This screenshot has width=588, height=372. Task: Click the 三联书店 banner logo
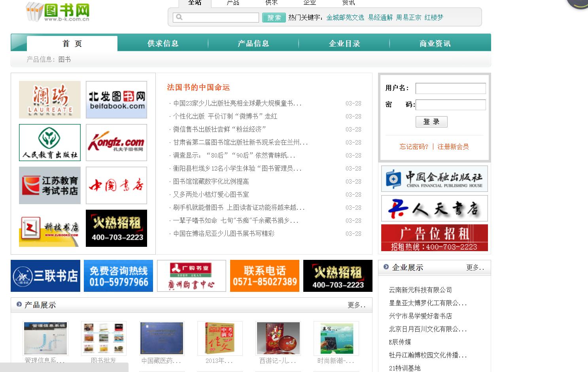point(45,275)
